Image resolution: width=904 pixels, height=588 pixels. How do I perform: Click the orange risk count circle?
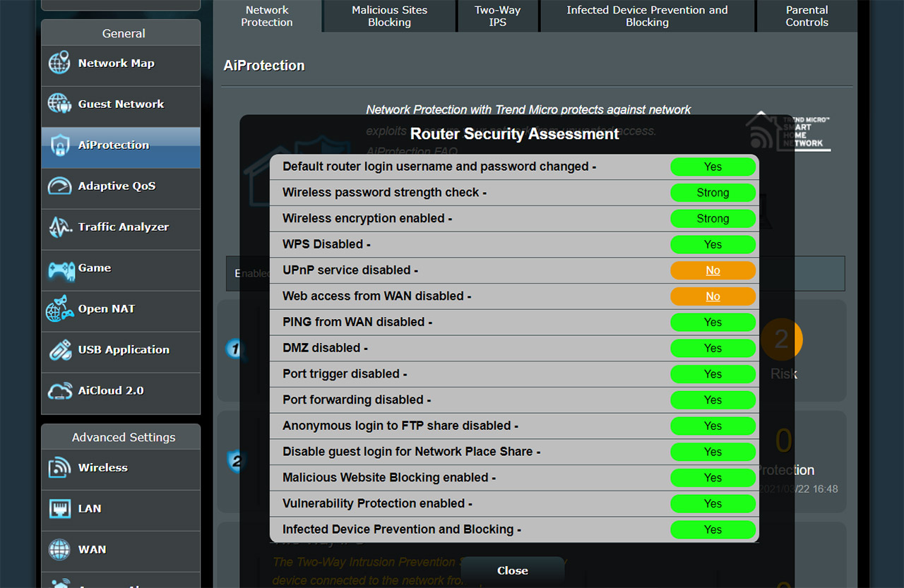pyautogui.click(x=781, y=340)
